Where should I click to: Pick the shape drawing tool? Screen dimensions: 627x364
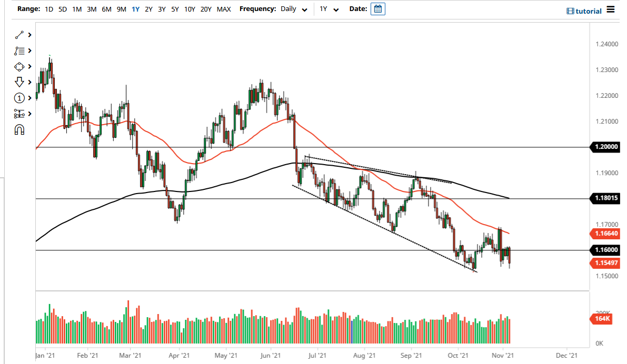point(19,66)
